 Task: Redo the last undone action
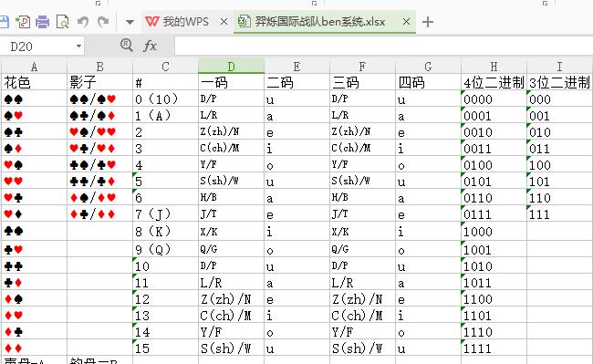[103, 22]
